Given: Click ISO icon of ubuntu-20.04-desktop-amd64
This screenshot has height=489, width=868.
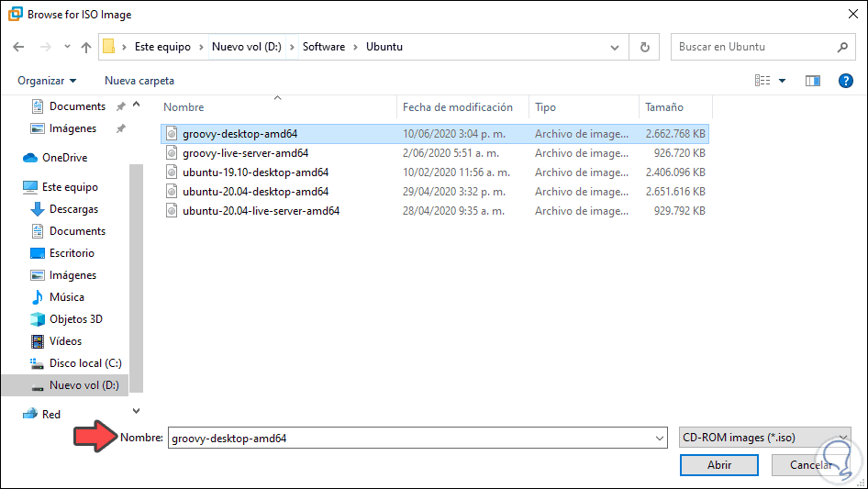Looking at the screenshot, I should (172, 192).
